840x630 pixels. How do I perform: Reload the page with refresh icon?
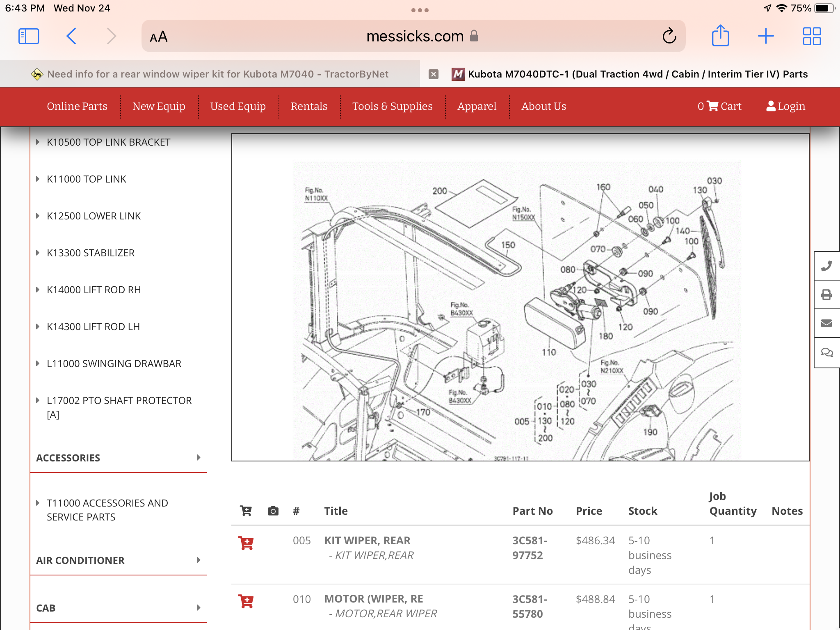tap(669, 36)
